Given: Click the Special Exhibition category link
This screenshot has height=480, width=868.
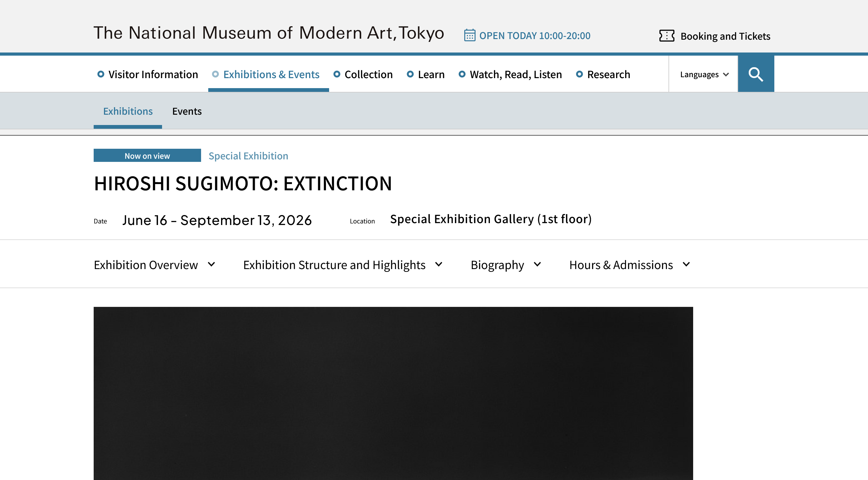Looking at the screenshot, I should click(248, 156).
